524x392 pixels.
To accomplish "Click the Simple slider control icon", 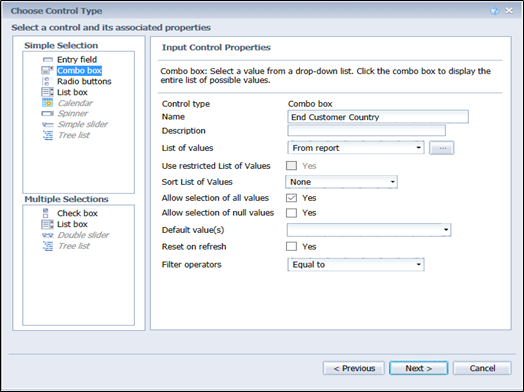I will [x=48, y=124].
